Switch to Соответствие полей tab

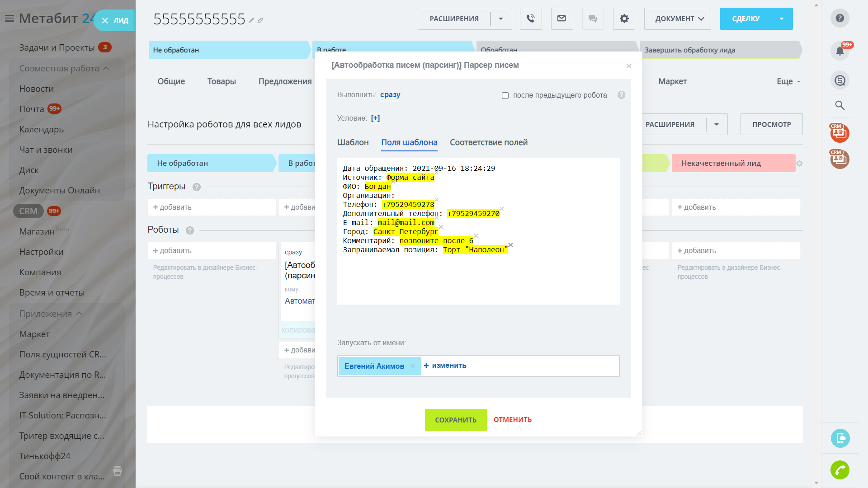click(x=488, y=142)
